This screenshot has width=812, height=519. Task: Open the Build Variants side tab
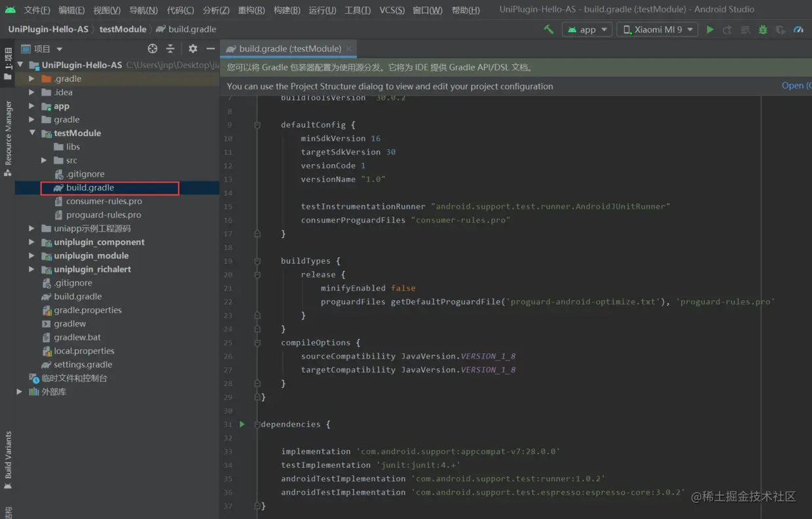8,459
